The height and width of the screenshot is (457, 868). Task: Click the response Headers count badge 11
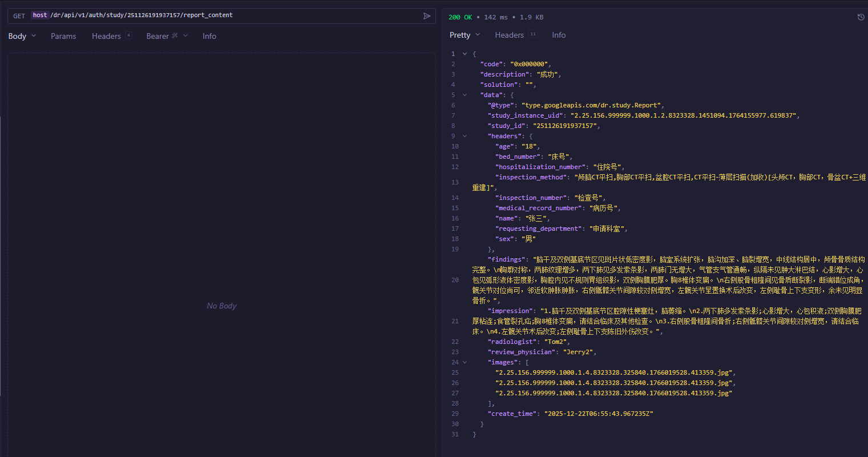532,34
